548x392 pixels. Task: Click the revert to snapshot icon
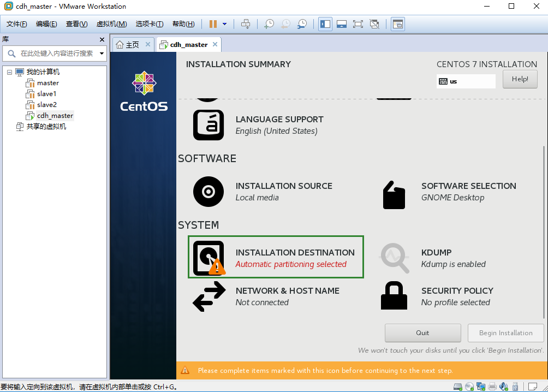[x=285, y=24]
